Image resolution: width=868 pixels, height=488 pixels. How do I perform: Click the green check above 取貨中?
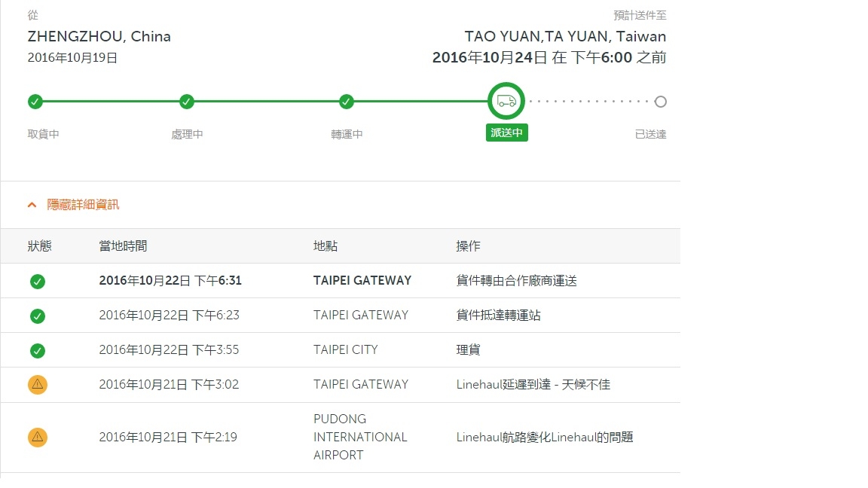click(35, 102)
